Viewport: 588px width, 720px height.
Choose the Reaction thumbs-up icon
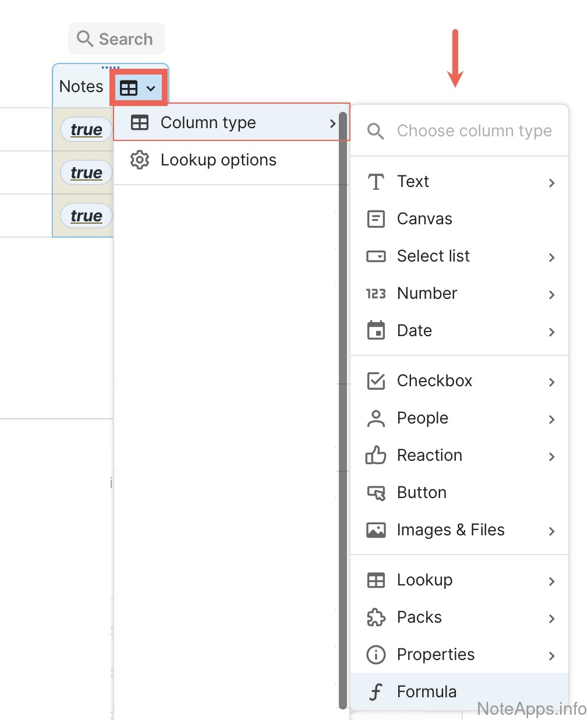pyautogui.click(x=376, y=456)
